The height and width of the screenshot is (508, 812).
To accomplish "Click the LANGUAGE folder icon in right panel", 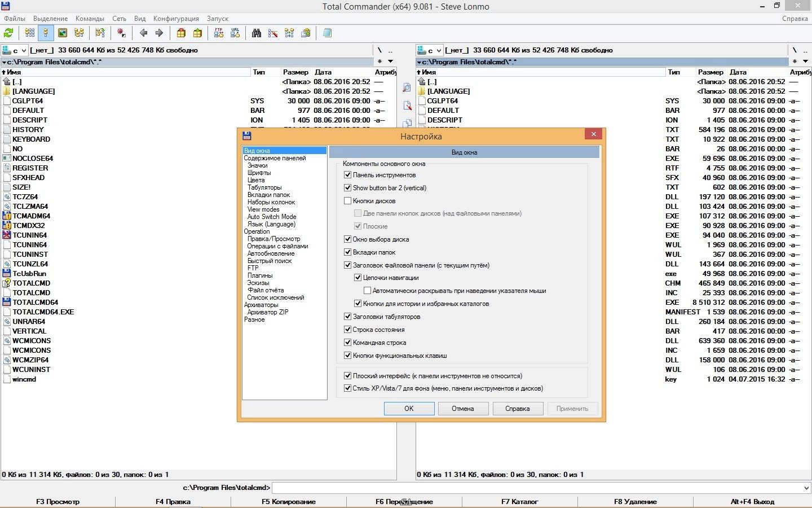I will (422, 91).
